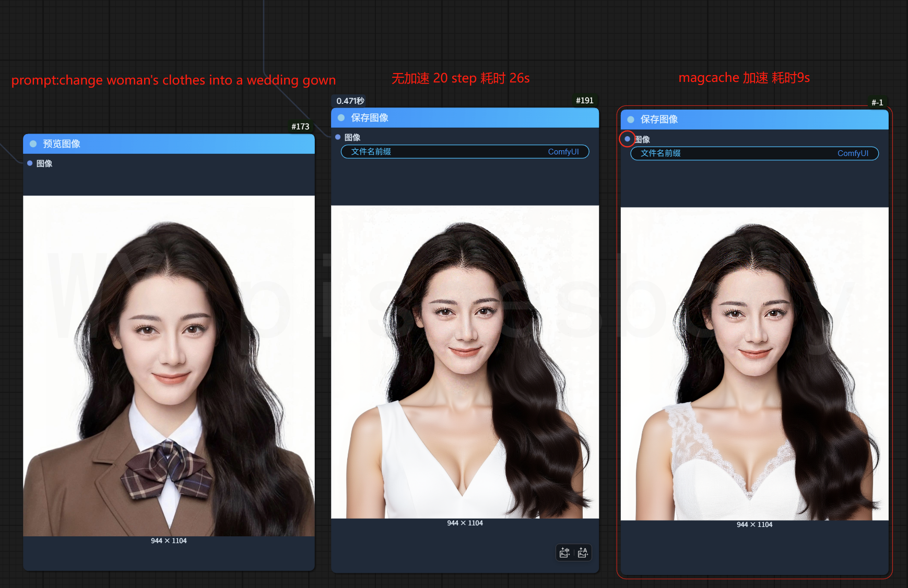Viewport: 908px width, 588px height.
Task: Click the 图像 input port on node #191
Action: pos(338,137)
